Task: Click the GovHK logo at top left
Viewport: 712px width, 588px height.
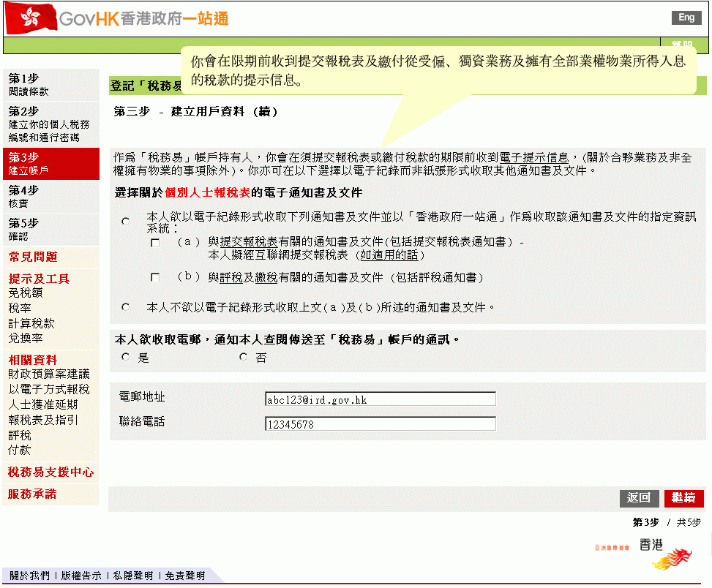Action: click(117, 18)
